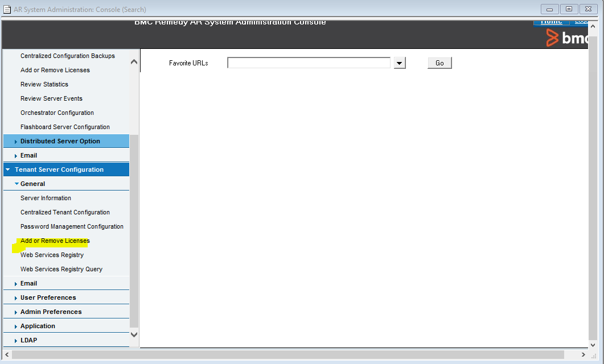This screenshot has width=604, height=364.
Task: Click main window vertical scrollbar up arrow
Action: 593,27
